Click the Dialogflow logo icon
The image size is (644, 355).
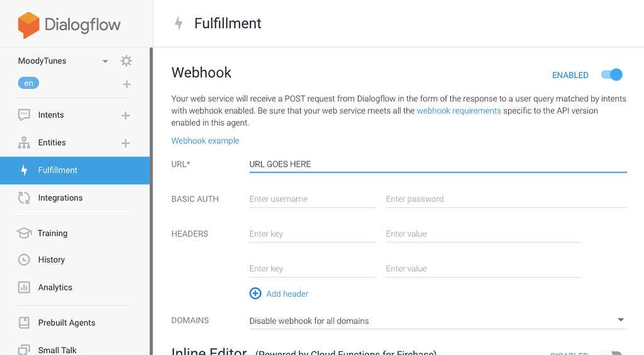[28, 25]
